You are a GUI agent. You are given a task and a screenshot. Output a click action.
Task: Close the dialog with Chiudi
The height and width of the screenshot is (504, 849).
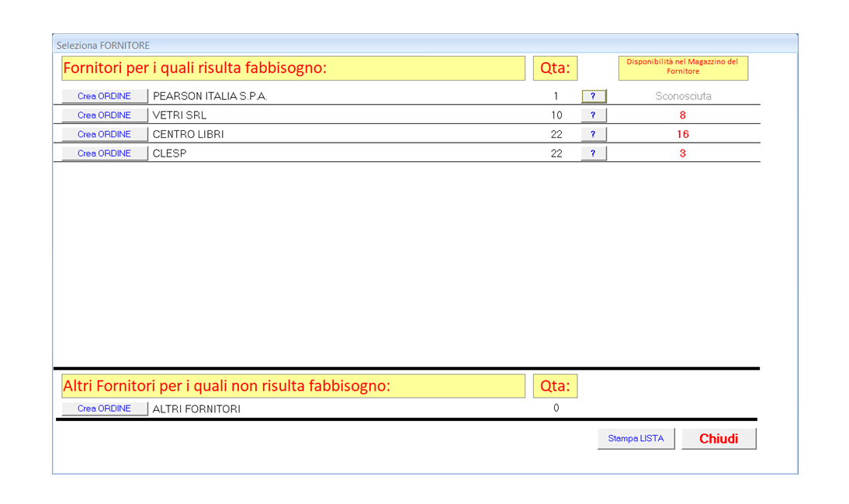719,439
